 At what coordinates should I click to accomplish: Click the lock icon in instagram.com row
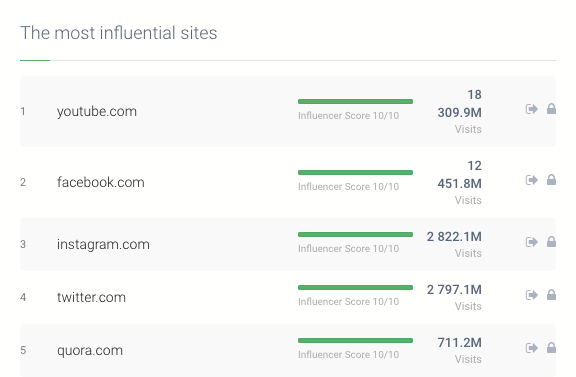(x=551, y=242)
